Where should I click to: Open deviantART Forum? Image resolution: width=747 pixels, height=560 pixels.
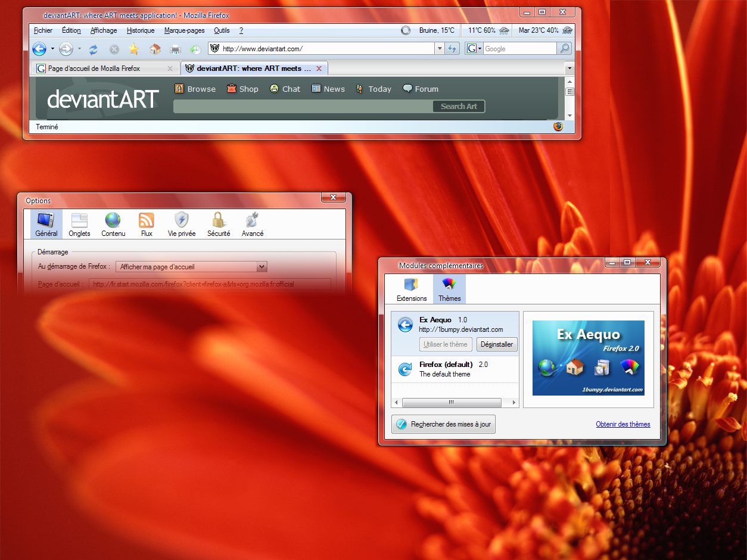pyautogui.click(x=421, y=89)
